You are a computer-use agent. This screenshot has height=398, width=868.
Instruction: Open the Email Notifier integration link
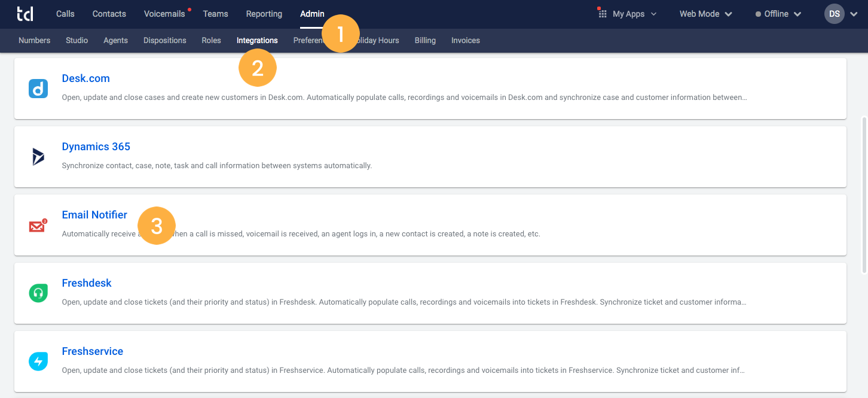[94, 215]
